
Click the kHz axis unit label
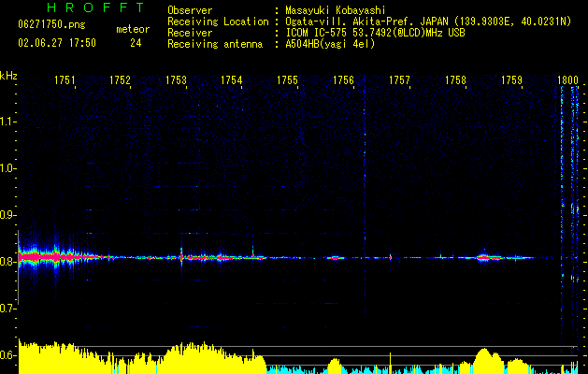pos(8,76)
